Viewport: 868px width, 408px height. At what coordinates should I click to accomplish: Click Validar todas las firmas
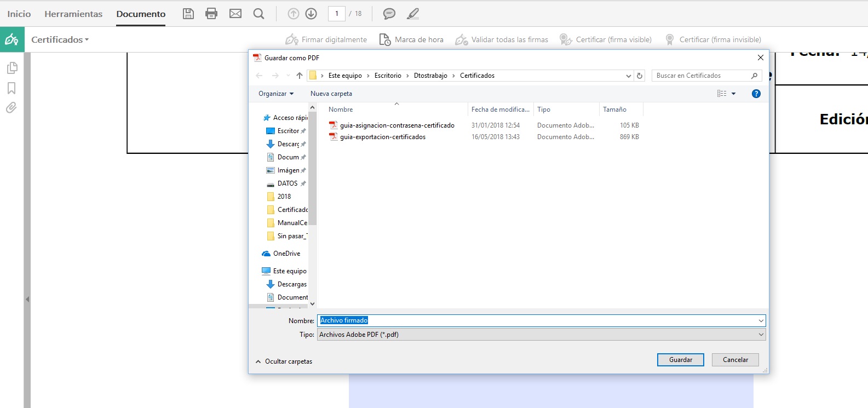pos(502,39)
